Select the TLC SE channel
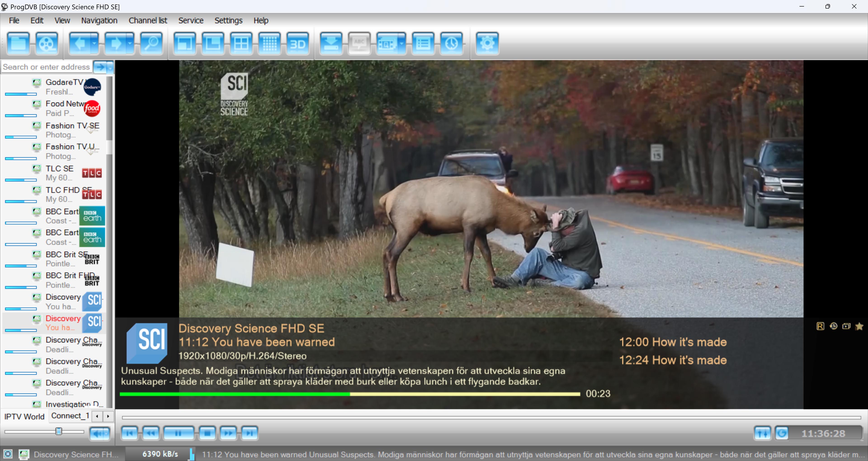The image size is (868, 461). click(59, 169)
